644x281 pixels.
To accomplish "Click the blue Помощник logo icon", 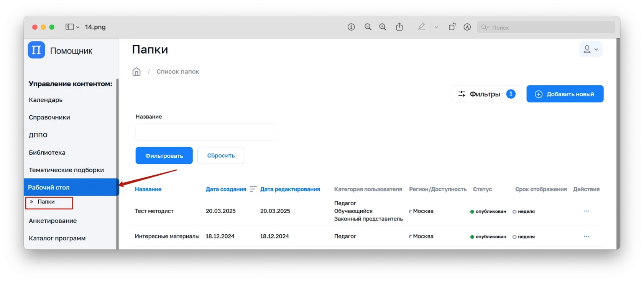I will [36, 50].
